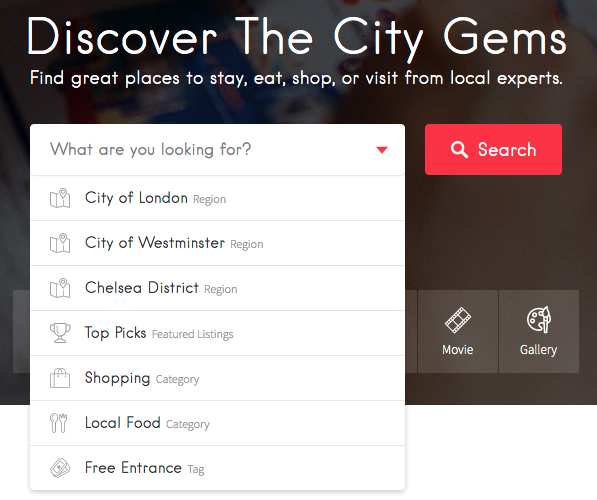Collapse dropdown using the red arrow
The width and height of the screenshot is (597, 500).
click(382, 150)
